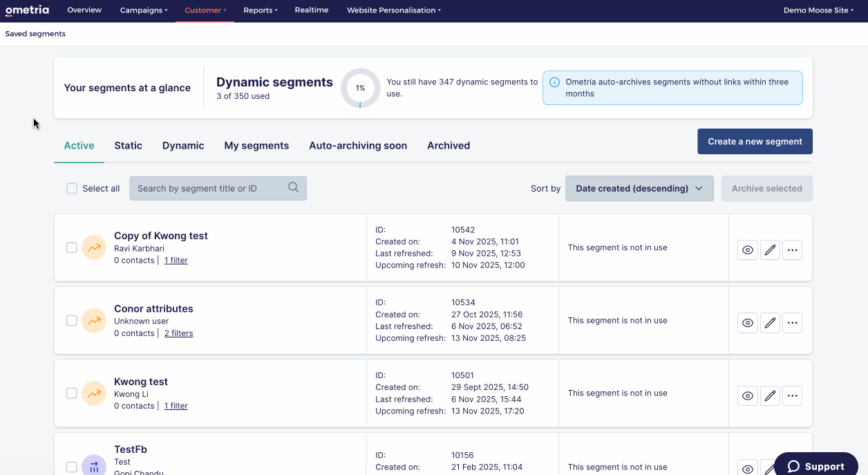This screenshot has width=868, height=475.
Task: Click segment ID 10534
Action: point(463,303)
